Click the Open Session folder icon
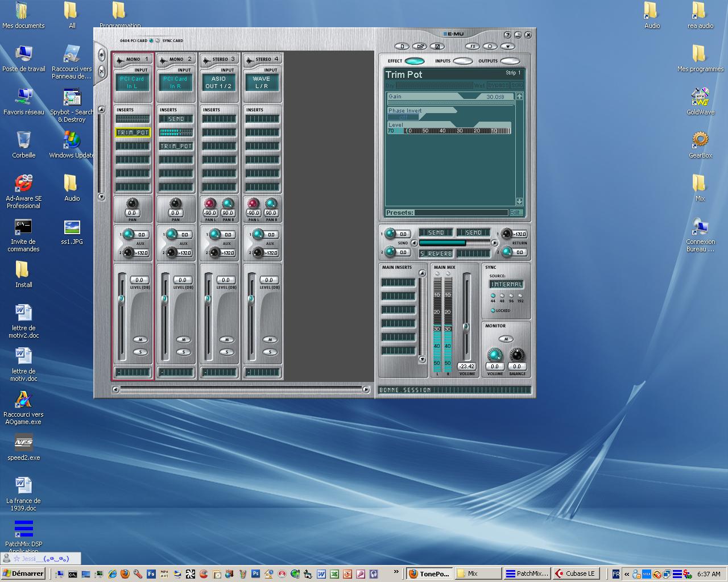Viewport: 728px width, 582px height. pos(420,47)
